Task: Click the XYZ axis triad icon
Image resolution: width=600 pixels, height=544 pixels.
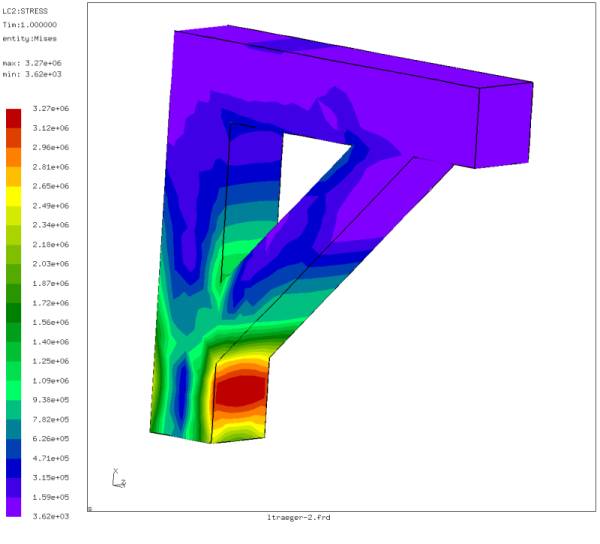Action: (x=118, y=478)
